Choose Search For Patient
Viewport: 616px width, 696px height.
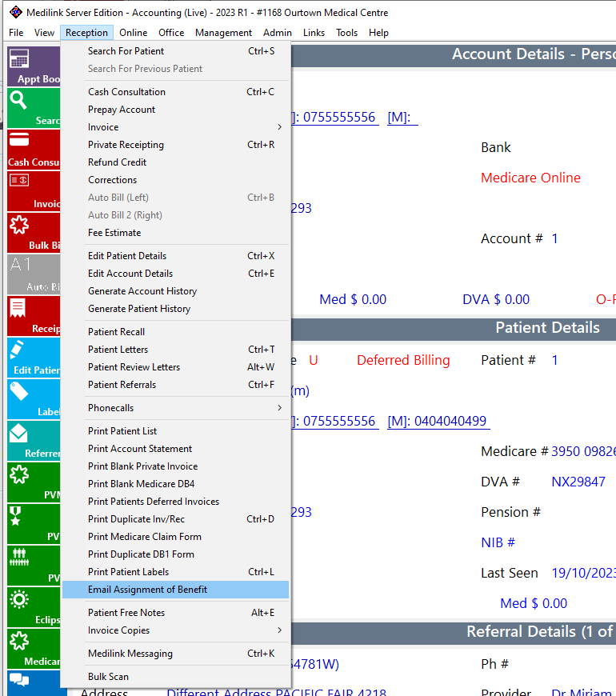click(176, 51)
